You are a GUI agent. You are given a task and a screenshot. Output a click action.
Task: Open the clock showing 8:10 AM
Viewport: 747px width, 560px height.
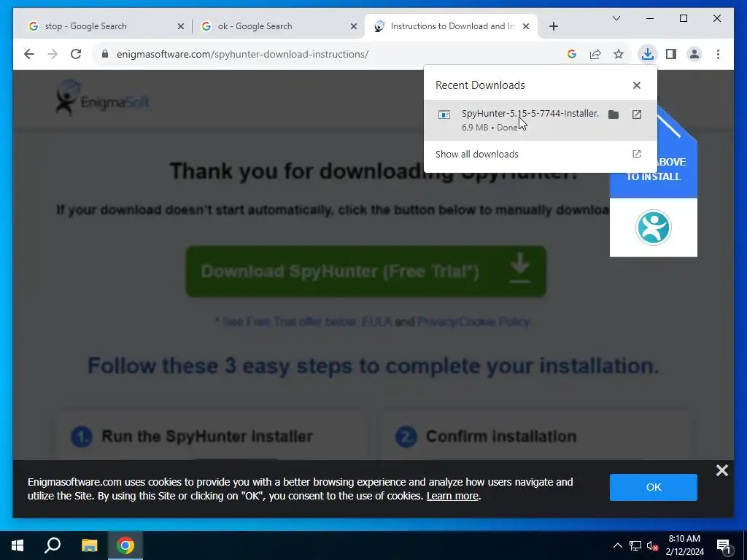684,545
